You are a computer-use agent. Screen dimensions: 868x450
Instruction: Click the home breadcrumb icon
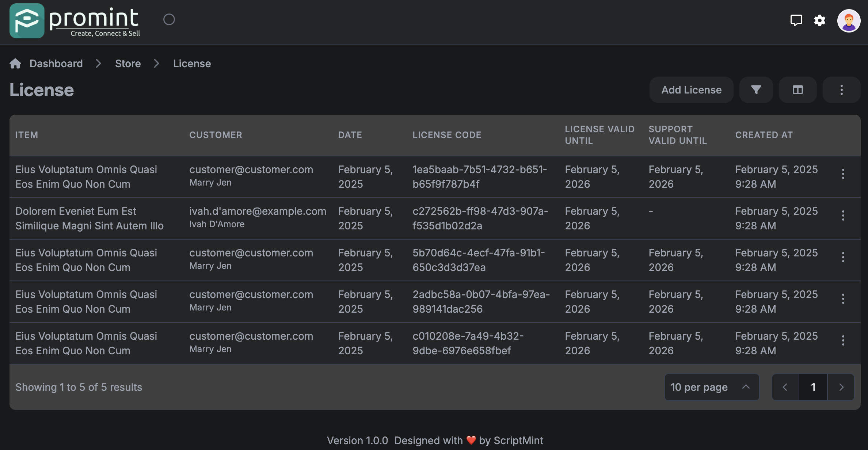(15, 64)
